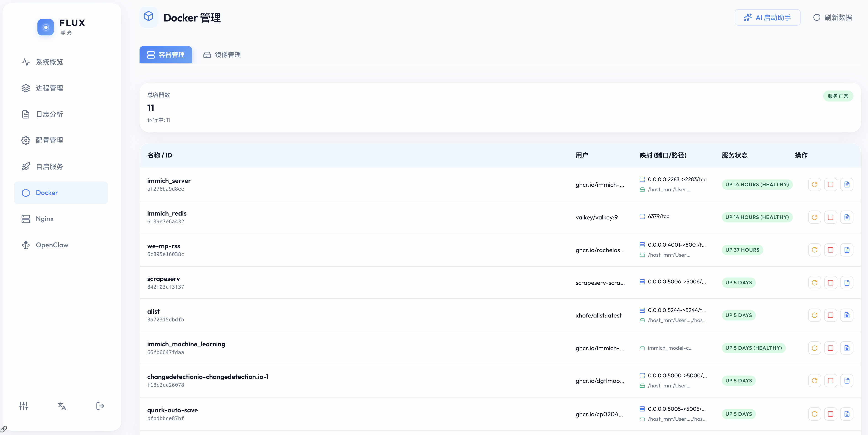Stop the immich_redis container
The image size is (868, 435).
[830, 217]
